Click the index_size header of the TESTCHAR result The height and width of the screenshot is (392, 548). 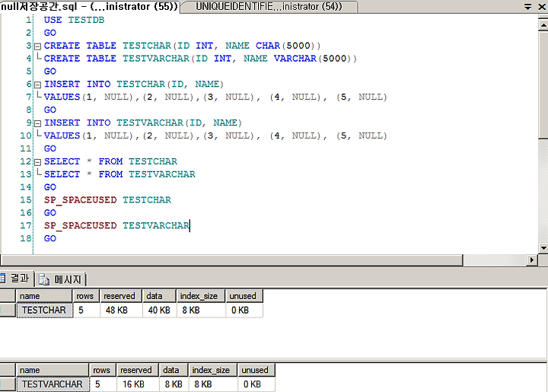click(x=201, y=296)
